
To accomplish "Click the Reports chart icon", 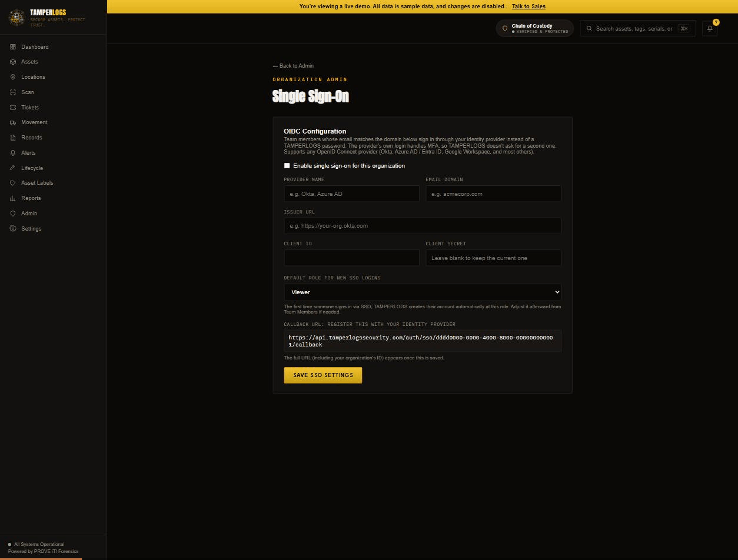I will (x=13, y=198).
